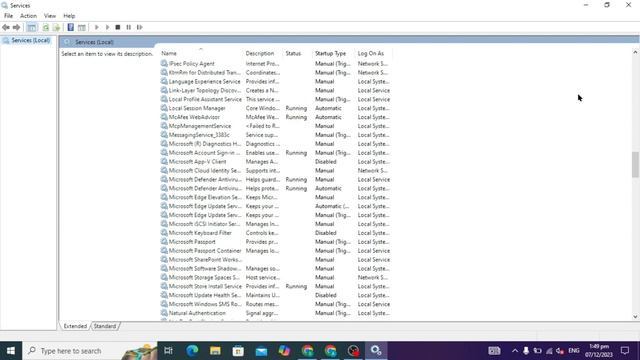Click the Stop Service square icon

point(118,27)
